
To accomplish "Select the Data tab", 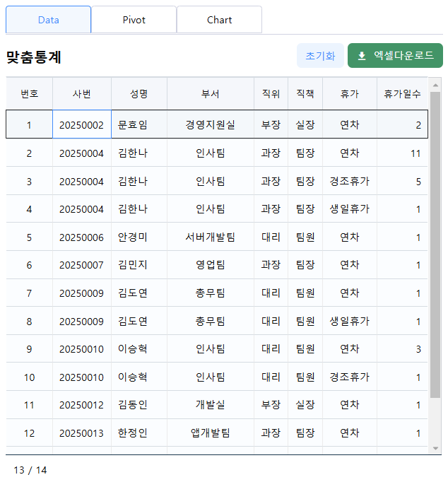I will tap(48, 20).
